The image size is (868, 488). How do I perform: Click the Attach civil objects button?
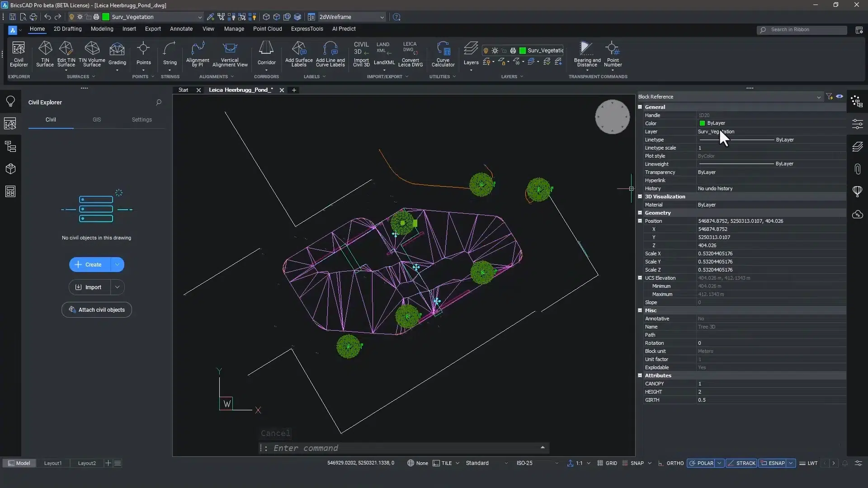click(97, 310)
